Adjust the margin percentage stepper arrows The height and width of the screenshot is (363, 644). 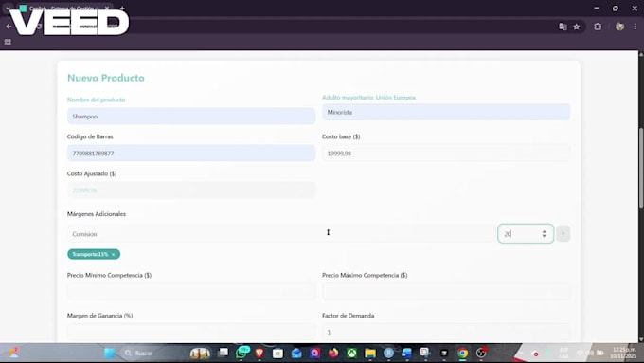pos(544,234)
